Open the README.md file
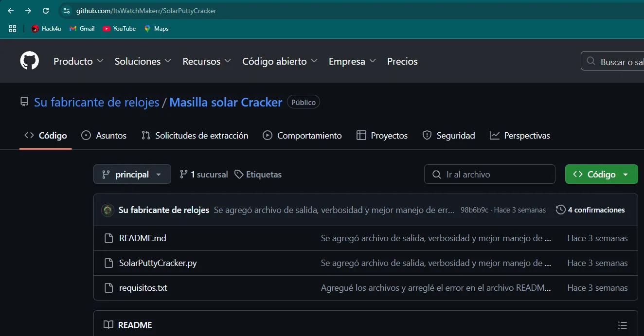644x336 pixels. coord(143,238)
